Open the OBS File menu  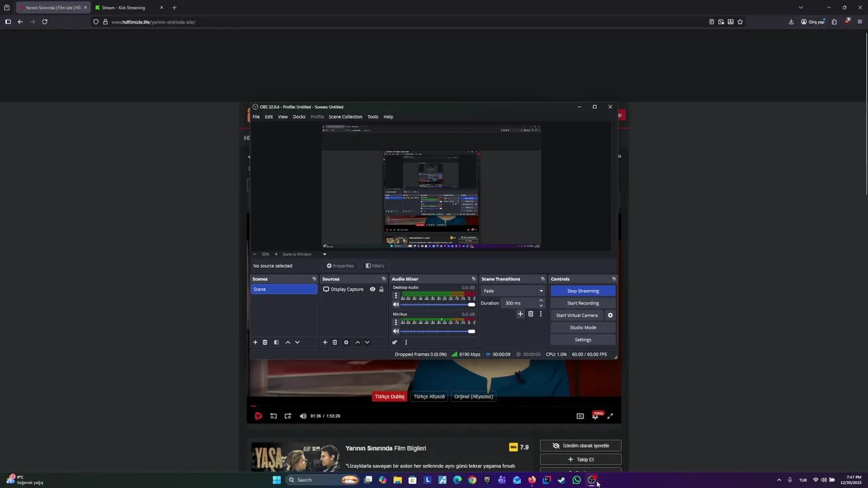(x=256, y=117)
